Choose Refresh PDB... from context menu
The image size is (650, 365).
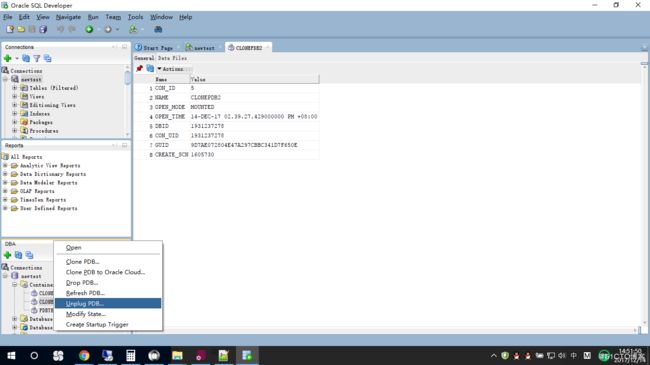(108, 293)
